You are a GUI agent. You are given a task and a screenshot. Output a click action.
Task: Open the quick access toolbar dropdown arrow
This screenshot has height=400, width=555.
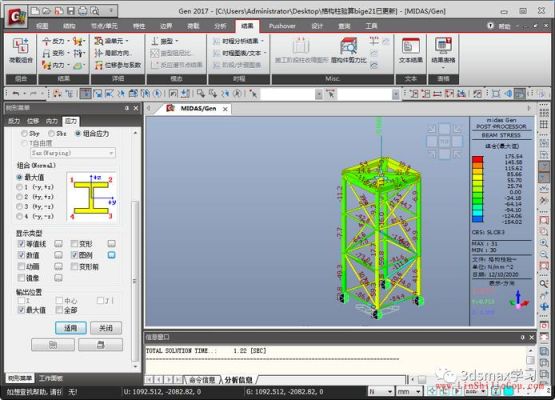click(x=111, y=11)
